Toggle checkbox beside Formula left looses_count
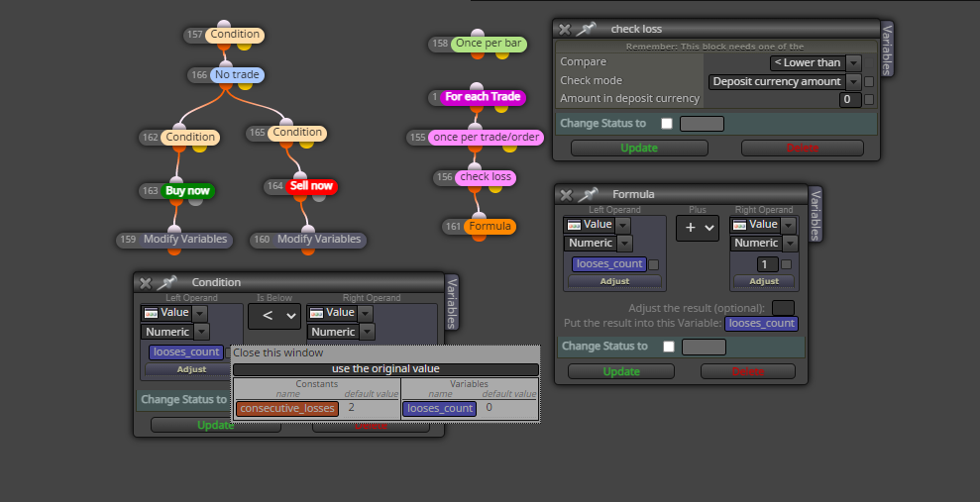 point(654,264)
